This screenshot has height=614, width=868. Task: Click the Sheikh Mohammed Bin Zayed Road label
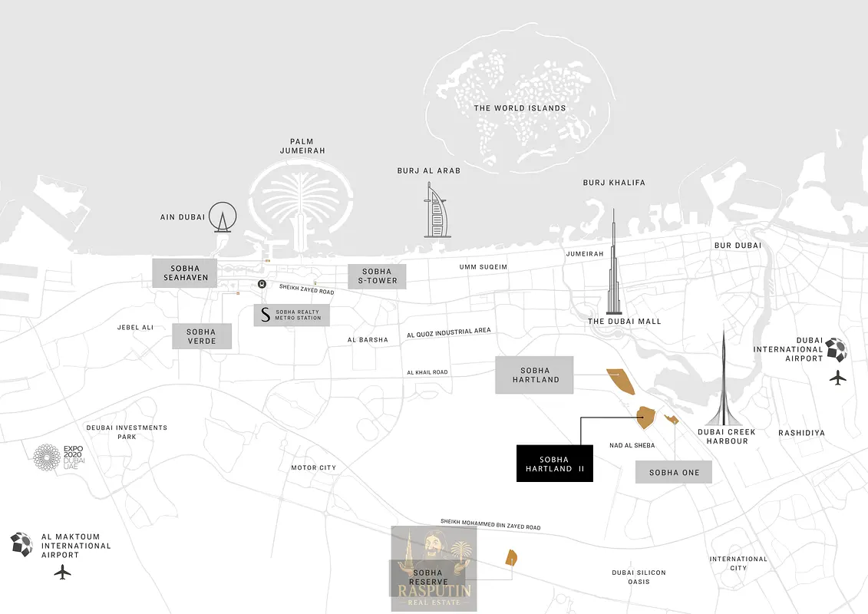click(490, 524)
